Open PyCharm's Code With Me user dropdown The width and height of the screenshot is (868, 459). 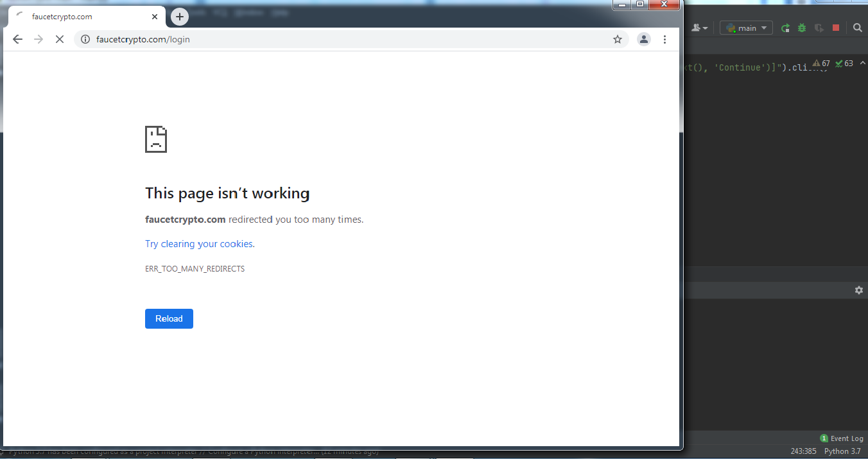point(700,28)
